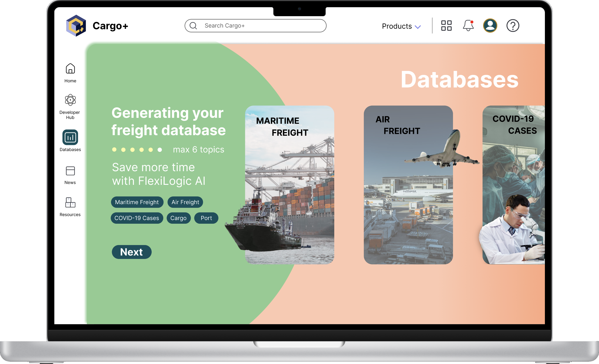Toggle the COVID-19 Cases topic tag
The image size is (599, 364).
[137, 218]
